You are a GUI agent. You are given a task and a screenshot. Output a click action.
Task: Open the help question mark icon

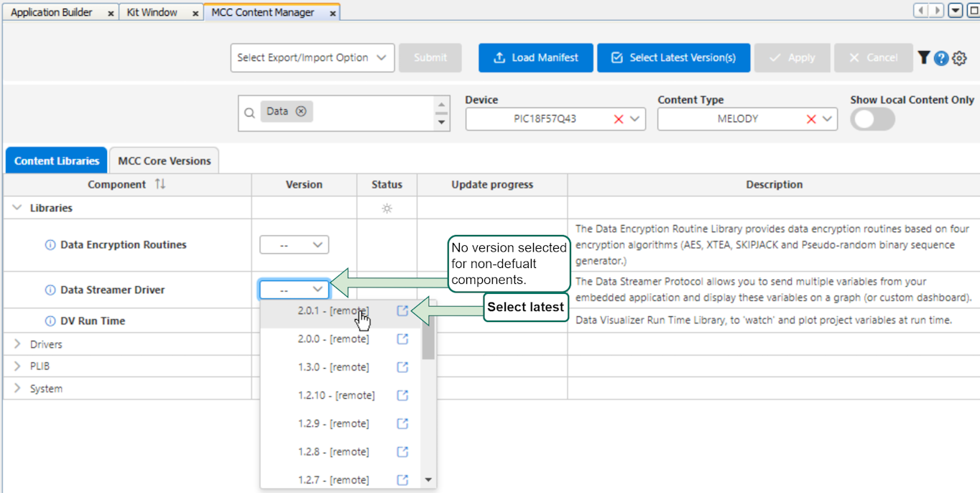click(x=941, y=58)
